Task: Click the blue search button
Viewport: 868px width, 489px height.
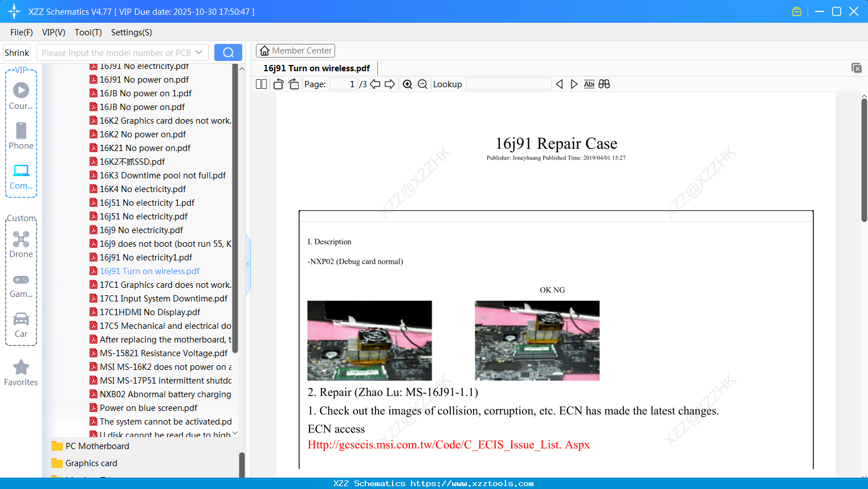Action: pyautogui.click(x=228, y=52)
